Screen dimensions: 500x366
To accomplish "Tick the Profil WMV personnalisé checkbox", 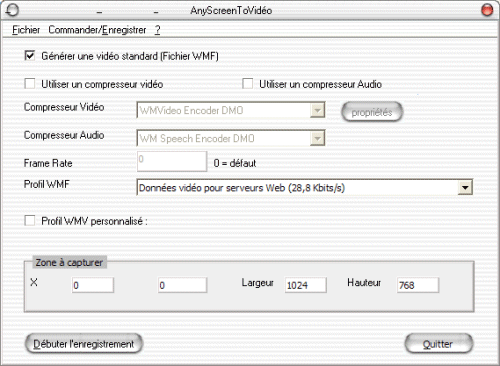I will (30, 221).
